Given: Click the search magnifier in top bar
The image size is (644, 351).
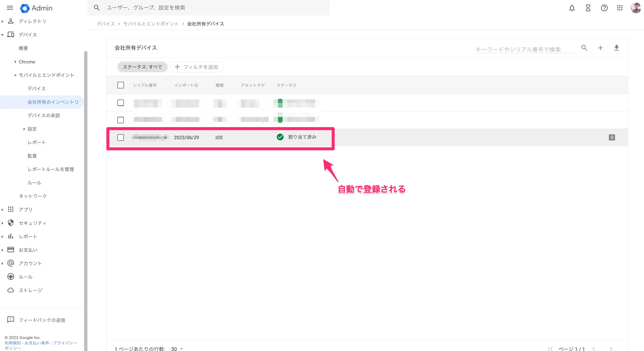Looking at the screenshot, I should 97,8.
